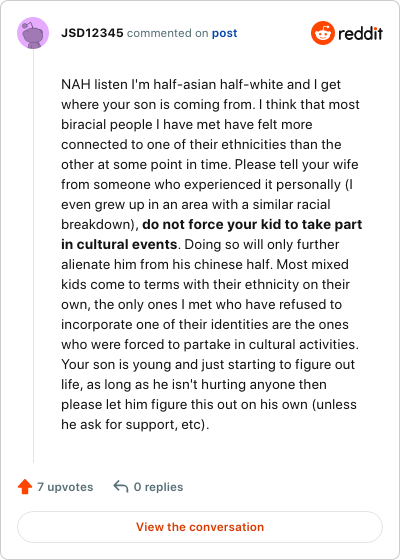This screenshot has width=400, height=560.
Task: Click the vertical thread line beside comment
Action: 34,255
